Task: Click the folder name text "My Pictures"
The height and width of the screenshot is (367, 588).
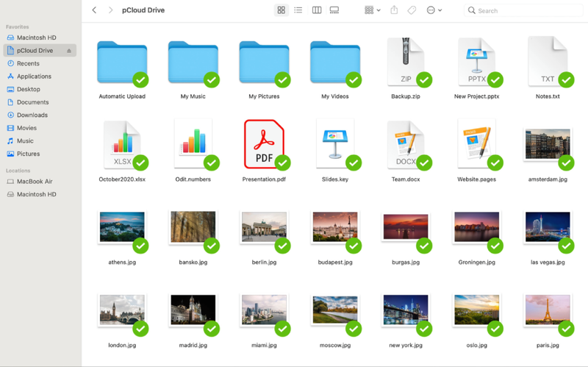Action: (x=264, y=96)
